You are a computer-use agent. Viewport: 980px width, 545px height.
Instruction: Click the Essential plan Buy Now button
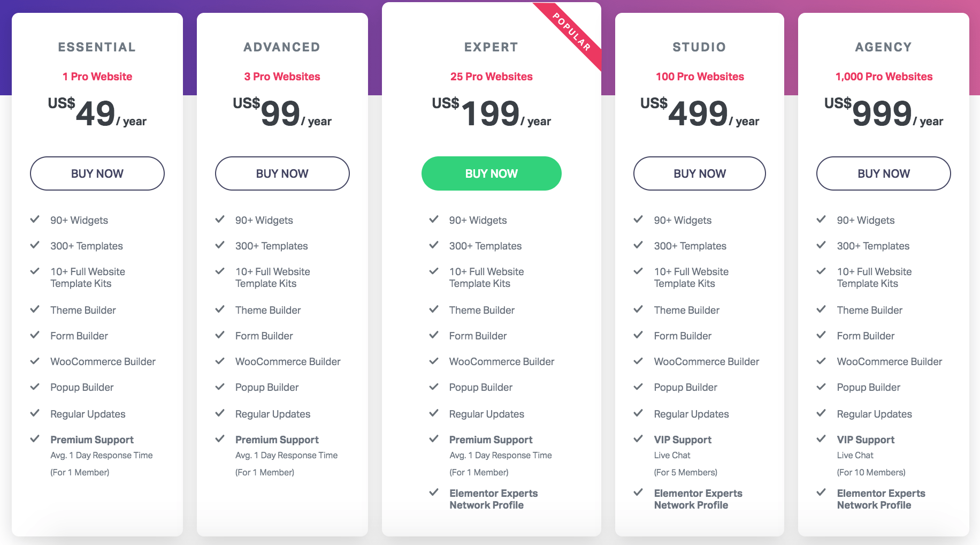(x=97, y=173)
